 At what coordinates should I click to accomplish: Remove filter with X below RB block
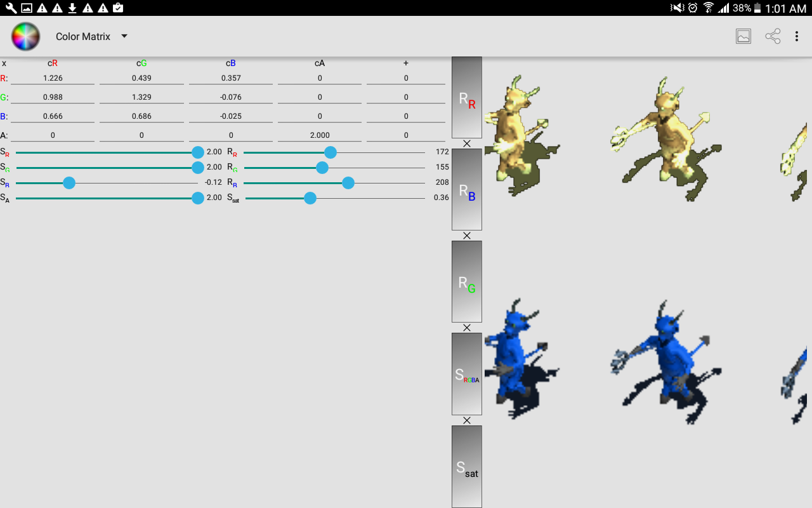point(467,236)
